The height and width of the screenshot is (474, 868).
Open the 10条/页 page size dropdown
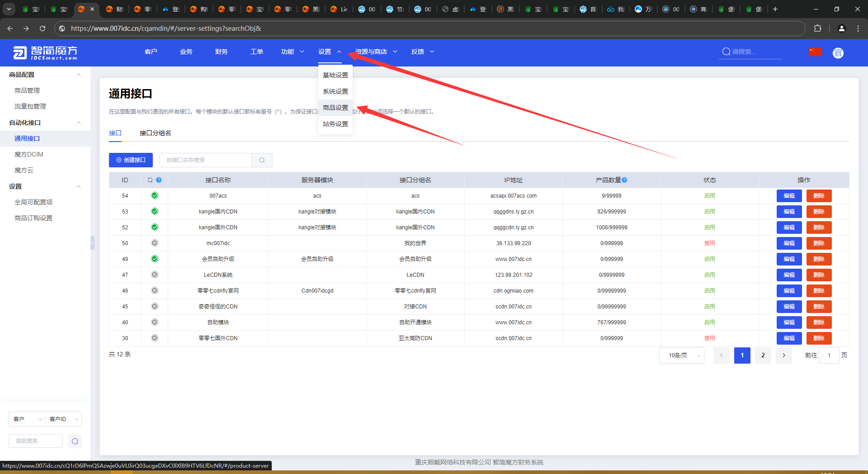click(682, 355)
